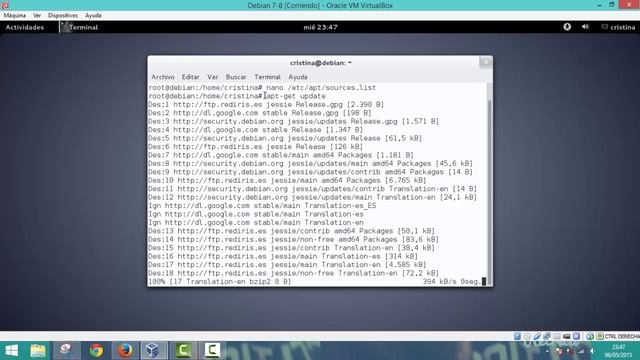Click line Des:12 jessie/updates/main Translation-en

coord(312,197)
